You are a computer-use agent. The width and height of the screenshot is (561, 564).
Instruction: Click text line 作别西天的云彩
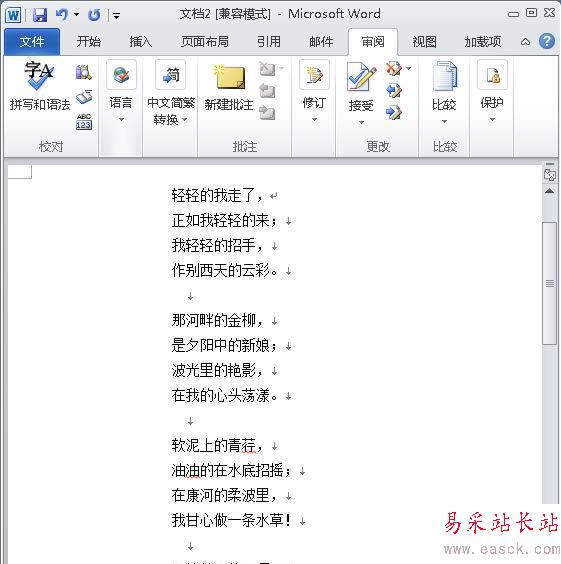[224, 270]
